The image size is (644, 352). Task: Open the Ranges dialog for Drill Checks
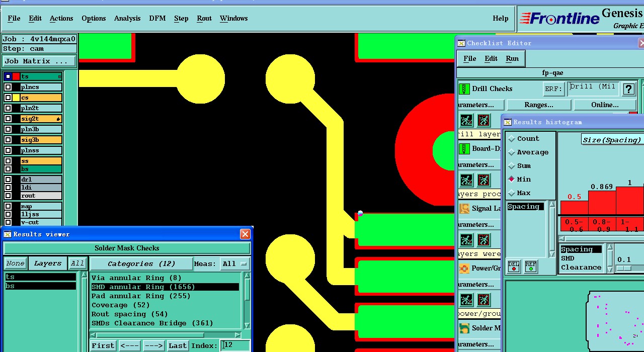tap(539, 105)
